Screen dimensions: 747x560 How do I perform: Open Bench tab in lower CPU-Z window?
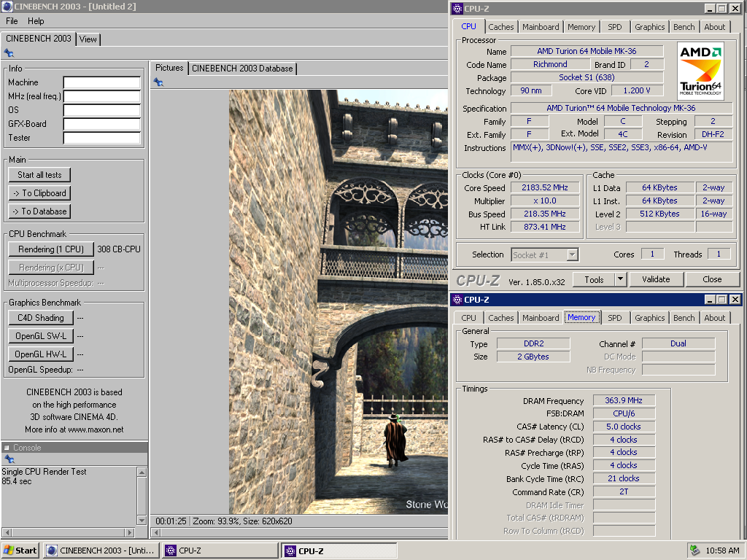pyautogui.click(x=684, y=318)
